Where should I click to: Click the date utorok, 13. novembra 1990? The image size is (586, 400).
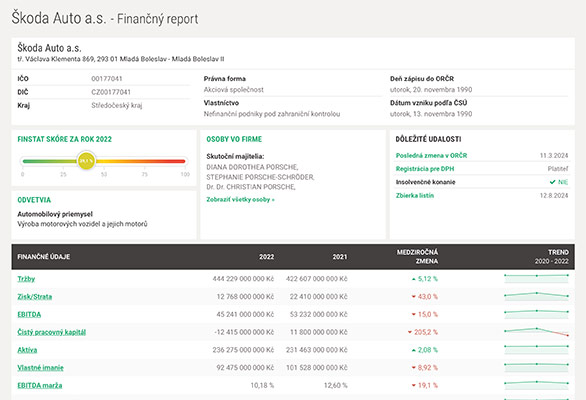click(x=431, y=114)
